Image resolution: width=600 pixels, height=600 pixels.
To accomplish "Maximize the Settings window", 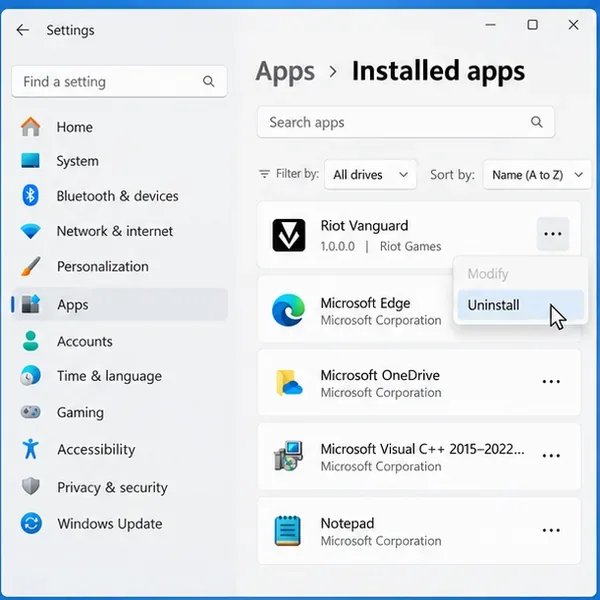I will point(532,25).
